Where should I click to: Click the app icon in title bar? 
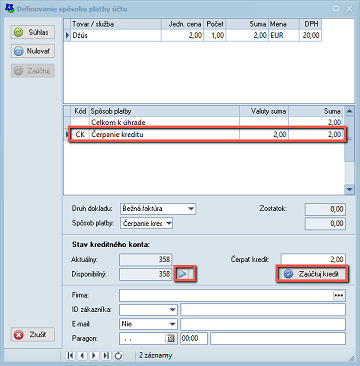pos(11,8)
